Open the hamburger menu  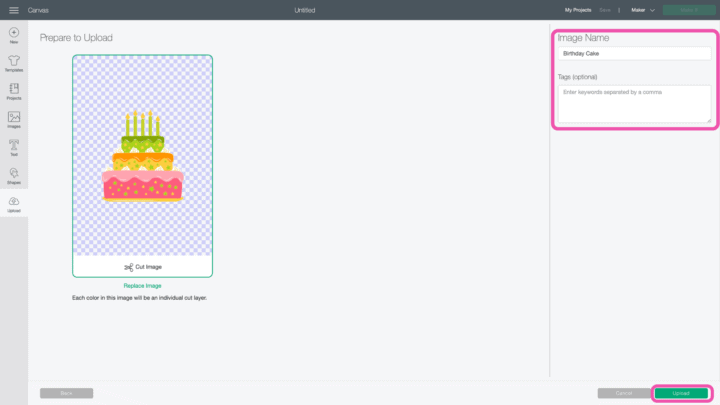click(13, 10)
